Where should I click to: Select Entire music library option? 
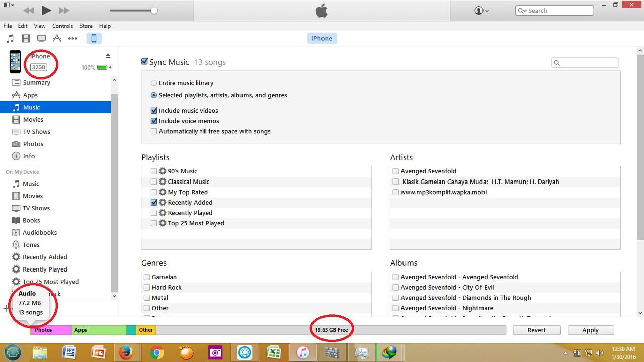[154, 83]
